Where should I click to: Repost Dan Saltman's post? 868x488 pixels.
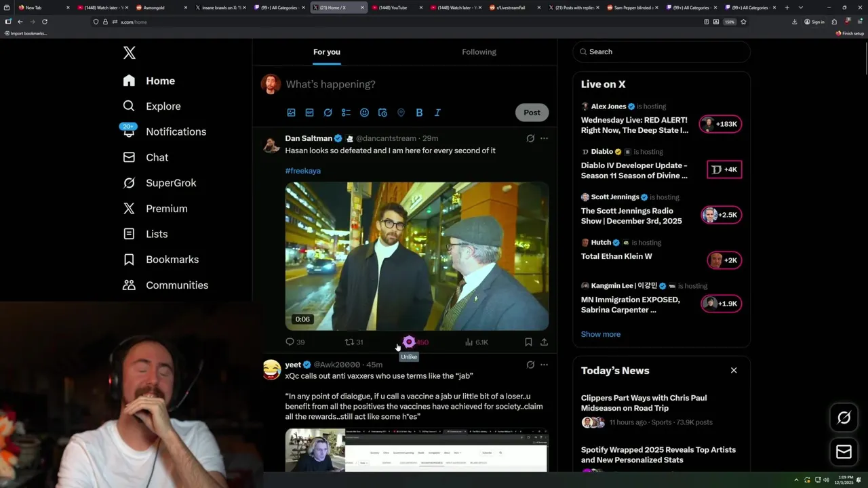pyautogui.click(x=354, y=342)
